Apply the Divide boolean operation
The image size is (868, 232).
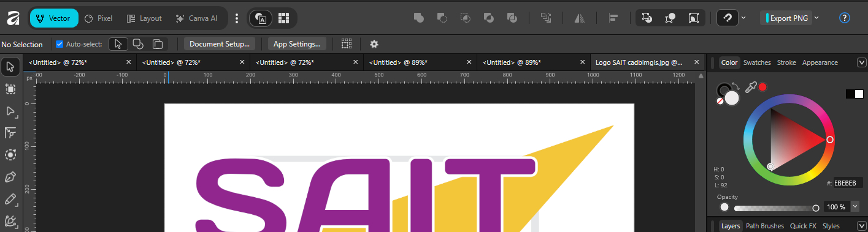(512, 18)
